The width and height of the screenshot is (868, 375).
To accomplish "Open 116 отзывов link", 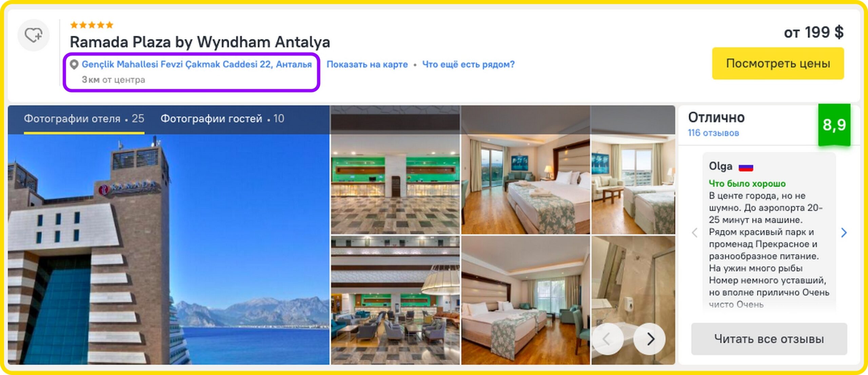I will pos(713,133).
